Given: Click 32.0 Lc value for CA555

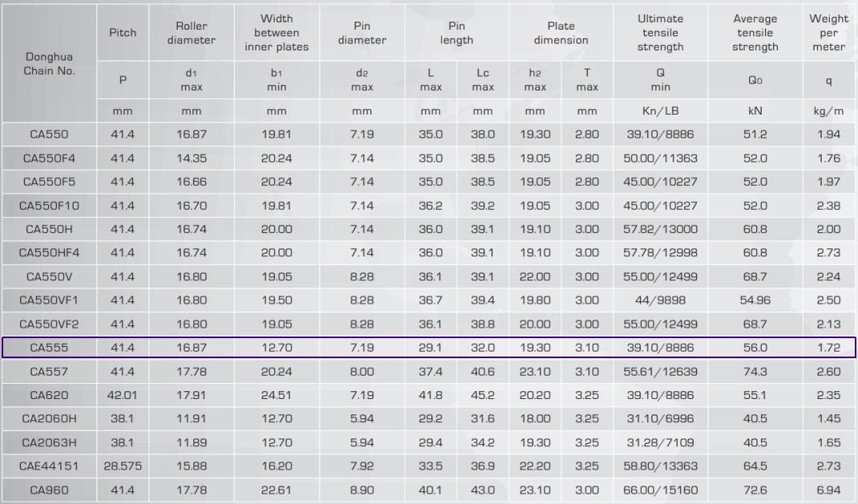Looking at the screenshot, I should click(483, 348).
